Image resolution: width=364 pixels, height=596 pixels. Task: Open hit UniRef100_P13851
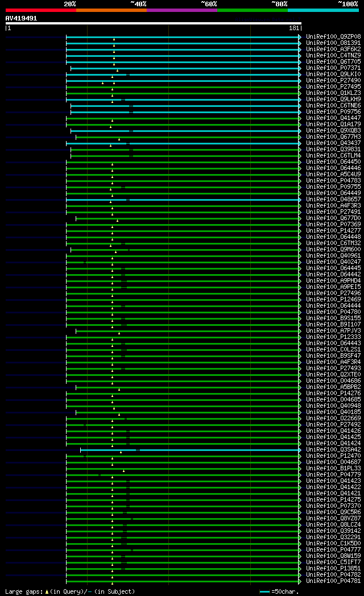click(334, 569)
